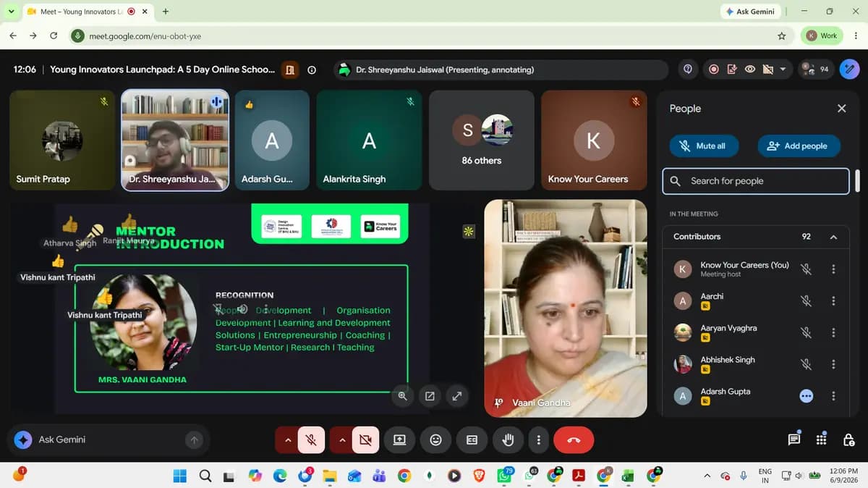The image size is (868, 488).
Task: Zoom in on the shared presentation
Action: coord(403,396)
